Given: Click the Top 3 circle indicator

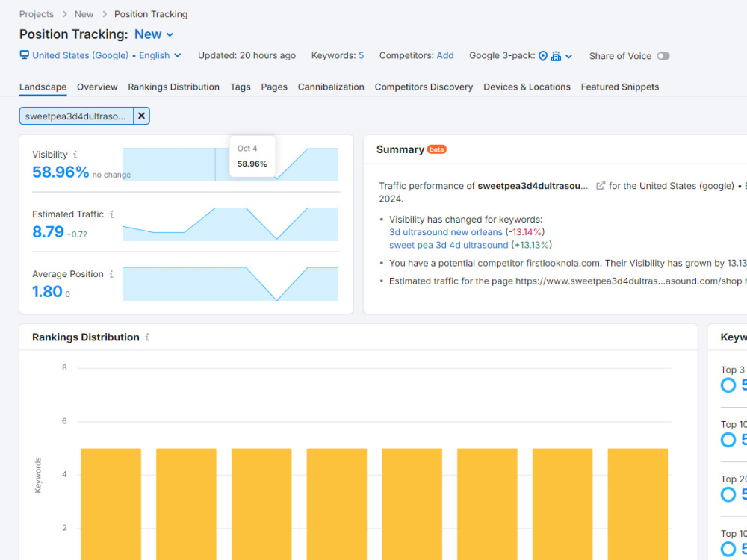Looking at the screenshot, I should point(728,385).
